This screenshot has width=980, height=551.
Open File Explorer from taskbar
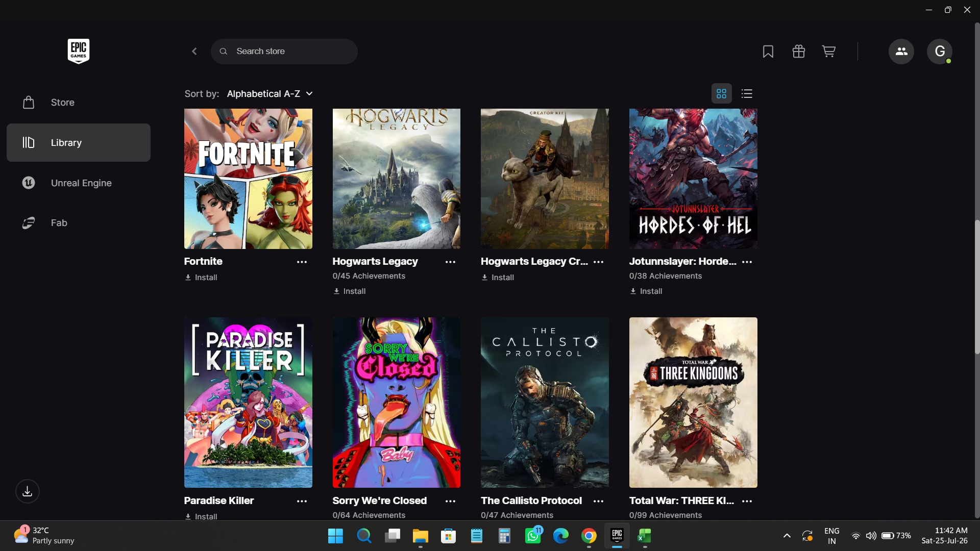420,536
